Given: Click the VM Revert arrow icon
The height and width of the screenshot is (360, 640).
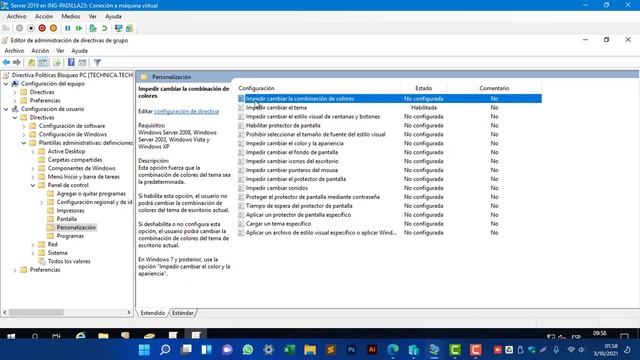Looking at the screenshot, I should (x=104, y=28).
